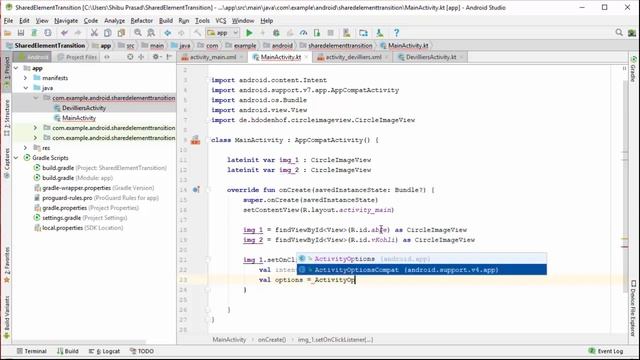Image resolution: width=640 pixels, height=360 pixels.
Task: Open the Event Log
Action: click(x=606, y=351)
